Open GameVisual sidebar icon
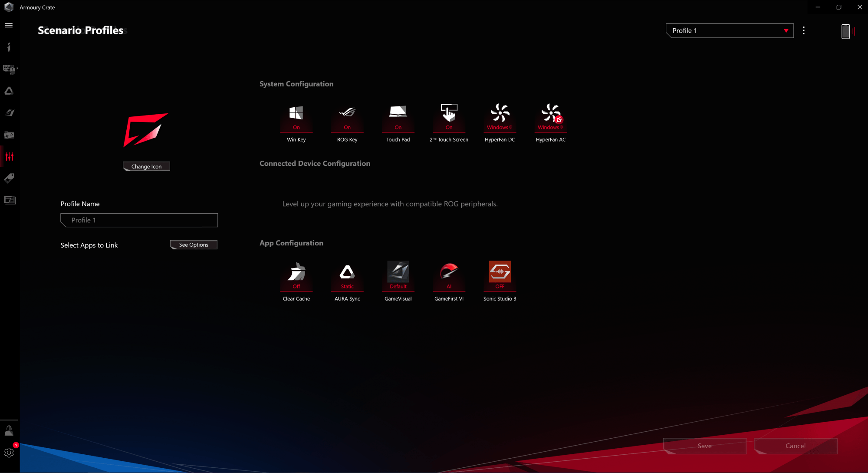Viewport: 868px width, 473px height. 10,113
